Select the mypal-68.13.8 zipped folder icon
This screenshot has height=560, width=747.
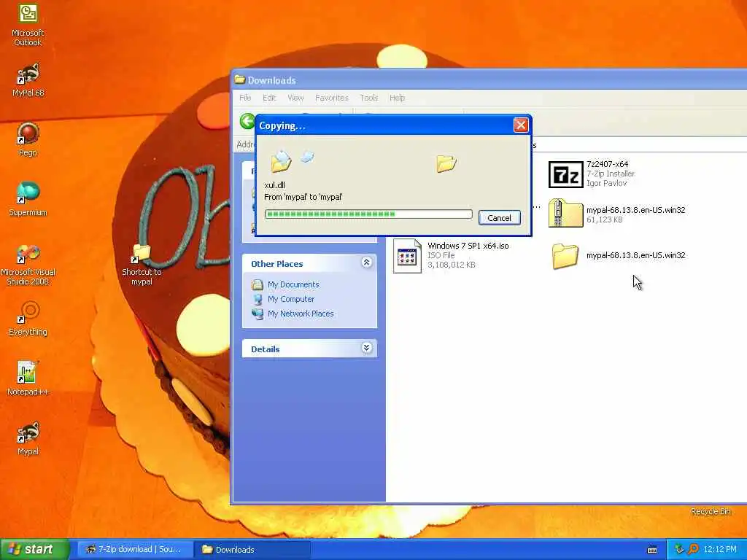click(565, 214)
